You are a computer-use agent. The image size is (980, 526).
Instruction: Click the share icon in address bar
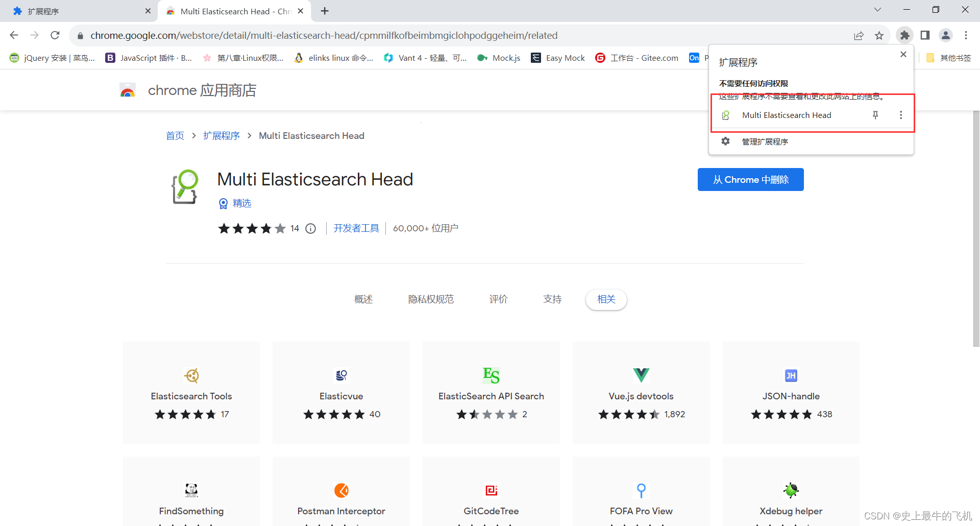[859, 35]
